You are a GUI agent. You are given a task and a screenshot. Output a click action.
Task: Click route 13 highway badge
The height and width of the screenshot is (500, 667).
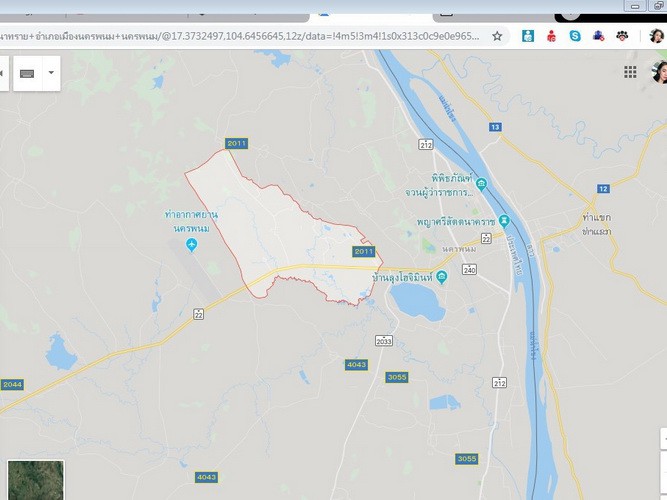tap(495, 127)
